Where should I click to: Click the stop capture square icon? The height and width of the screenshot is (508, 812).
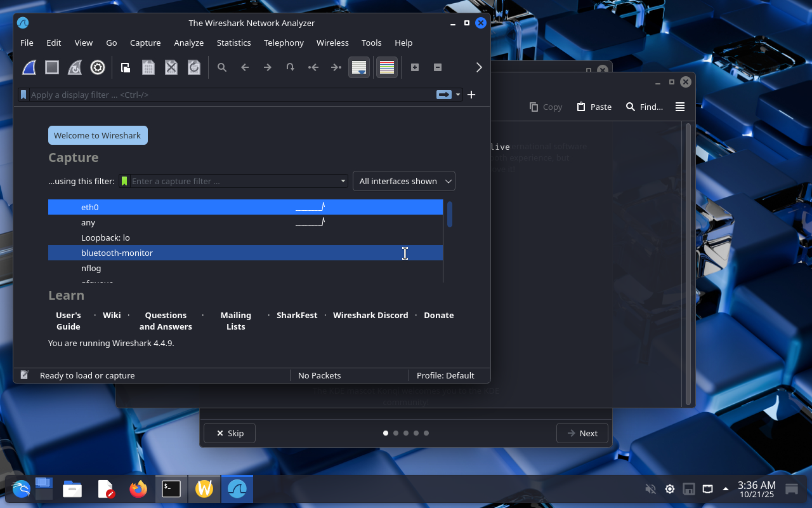pos(52,67)
